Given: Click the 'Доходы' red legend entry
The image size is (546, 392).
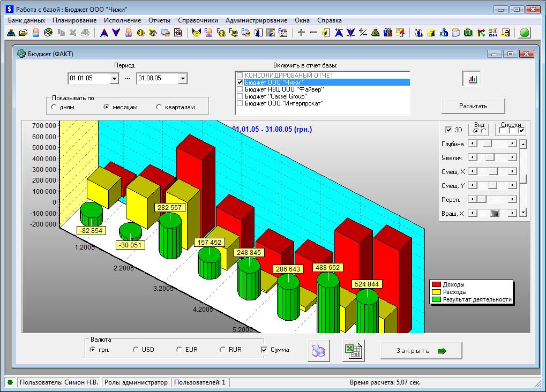Looking at the screenshot, I should pyautogui.click(x=448, y=284).
